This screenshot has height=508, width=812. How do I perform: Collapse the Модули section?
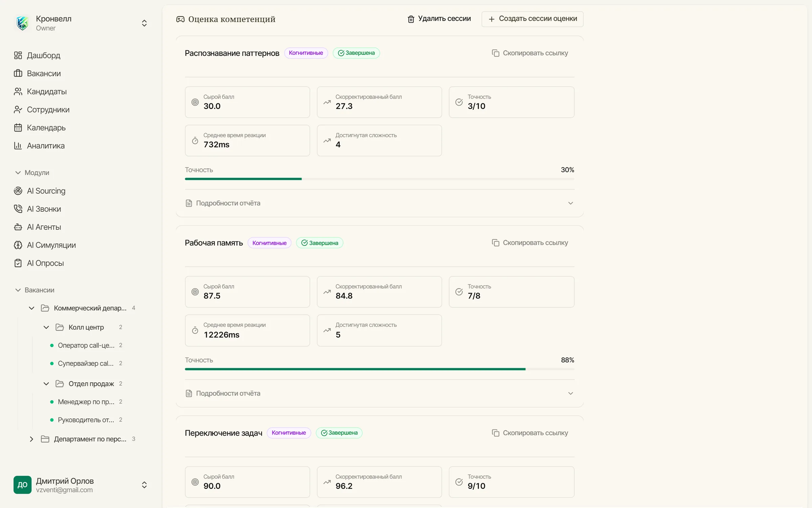click(x=32, y=173)
